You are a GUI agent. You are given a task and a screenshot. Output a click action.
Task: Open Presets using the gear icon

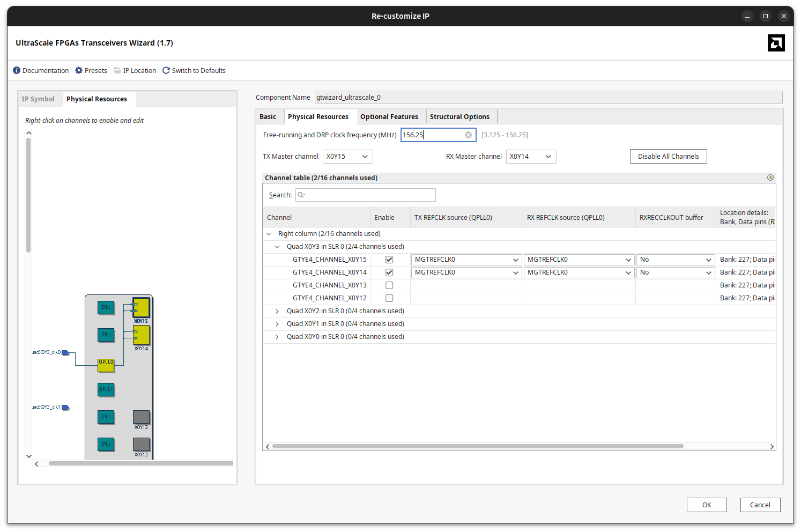point(78,70)
